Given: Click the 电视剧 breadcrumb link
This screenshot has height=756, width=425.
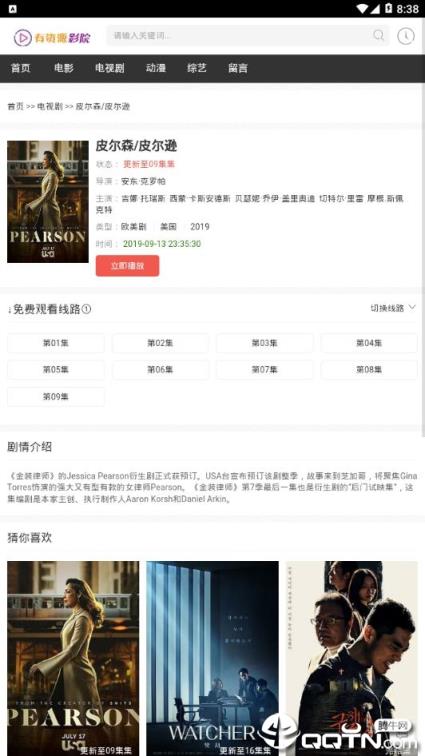Looking at the screenshot, I should point(50,107).
